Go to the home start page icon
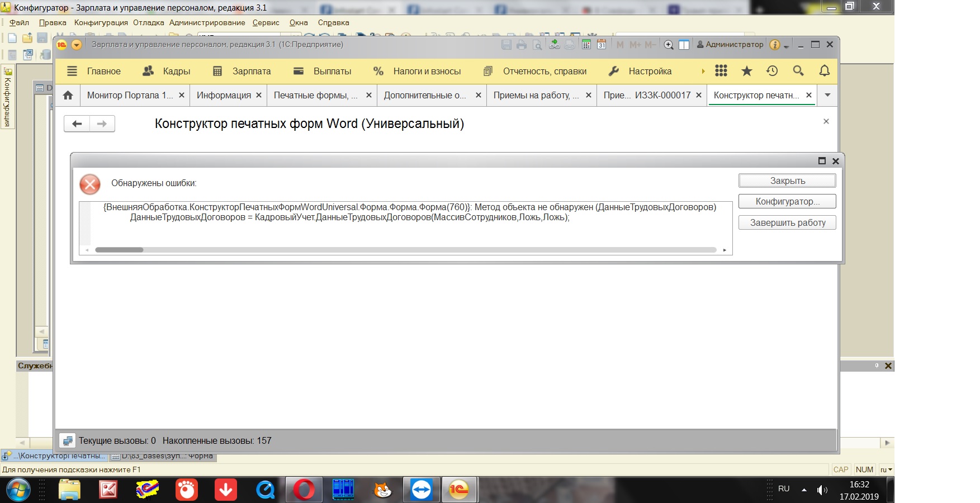980x503 pixels. pyautogui.click(x=68, y=95)
